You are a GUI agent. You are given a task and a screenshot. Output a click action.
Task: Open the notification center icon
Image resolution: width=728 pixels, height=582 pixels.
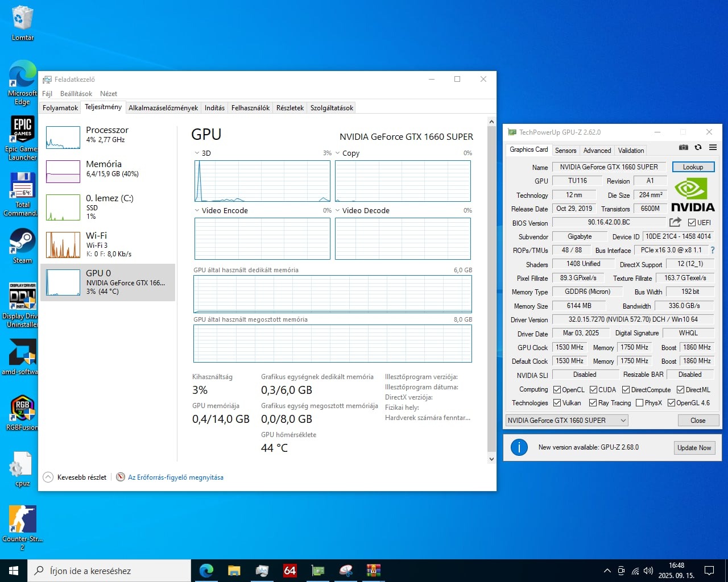coord(709,571)
